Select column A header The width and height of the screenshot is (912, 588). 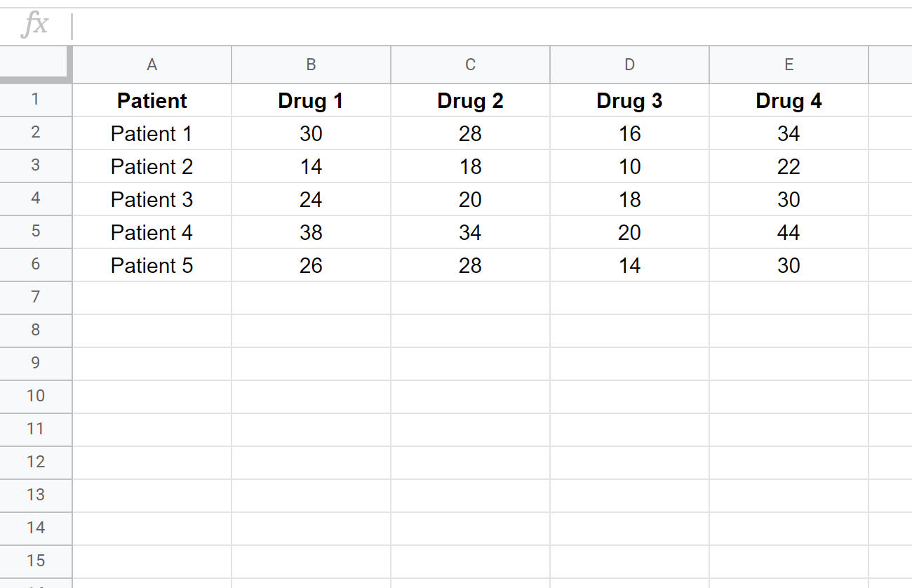click(x=152, y=65)
